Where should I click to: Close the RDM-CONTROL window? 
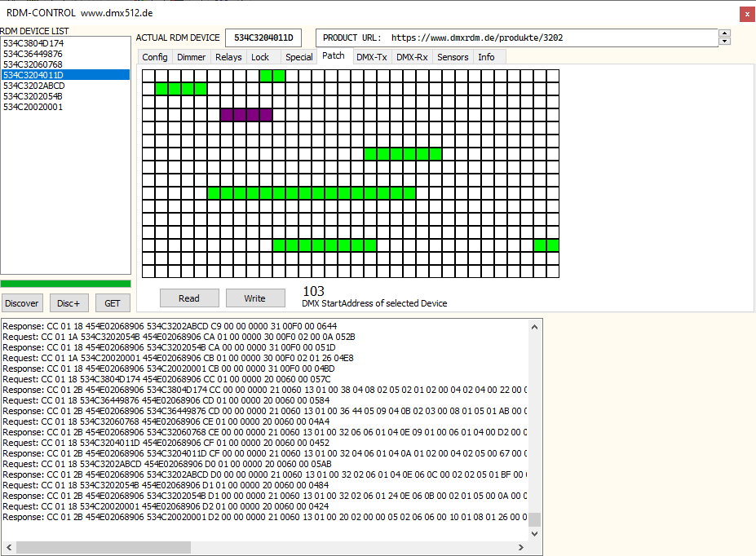tap(746, 14)
